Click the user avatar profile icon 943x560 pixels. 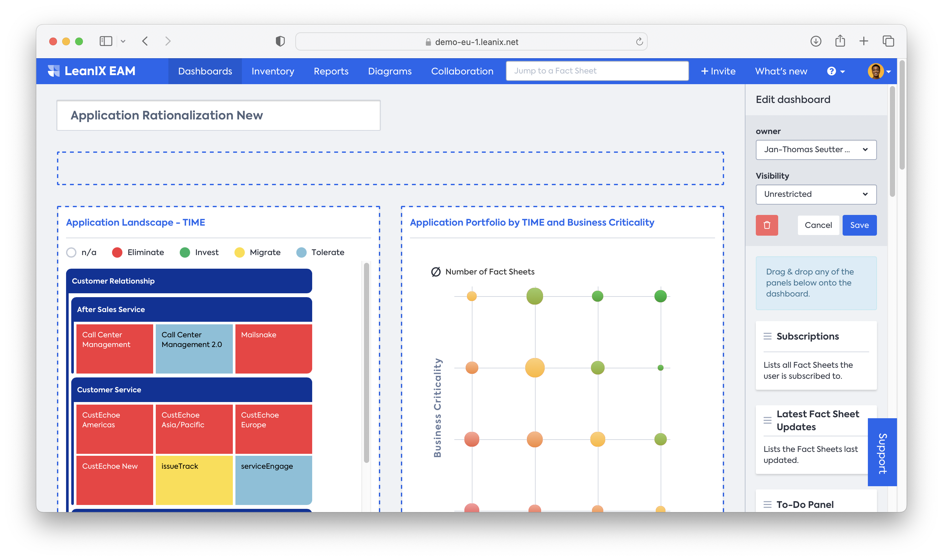tap(875, 71)
